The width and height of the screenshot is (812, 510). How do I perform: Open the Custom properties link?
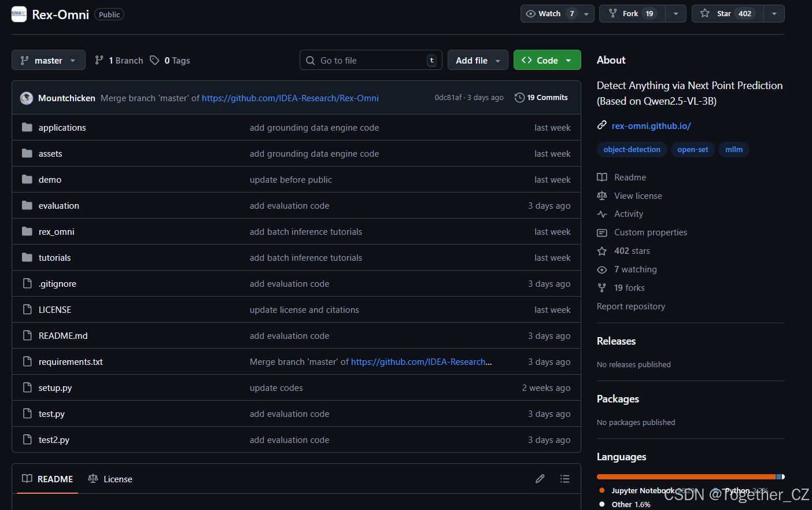point(651,232)
